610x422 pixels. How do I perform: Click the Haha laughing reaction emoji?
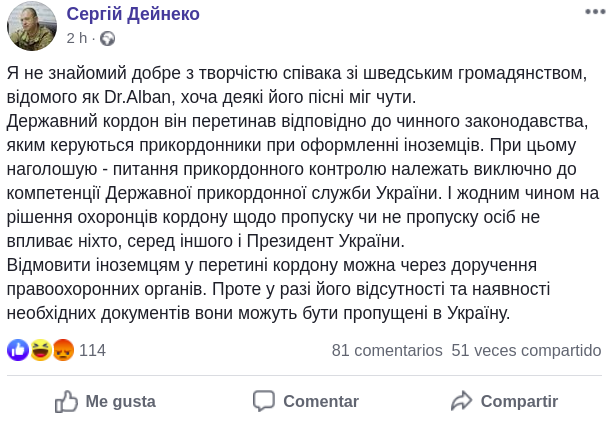coord(41,350)
